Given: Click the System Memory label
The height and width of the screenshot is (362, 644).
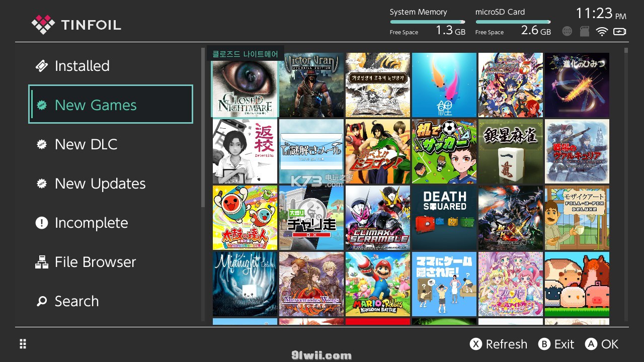Looking at the screenshot, I should click(419, 12).
